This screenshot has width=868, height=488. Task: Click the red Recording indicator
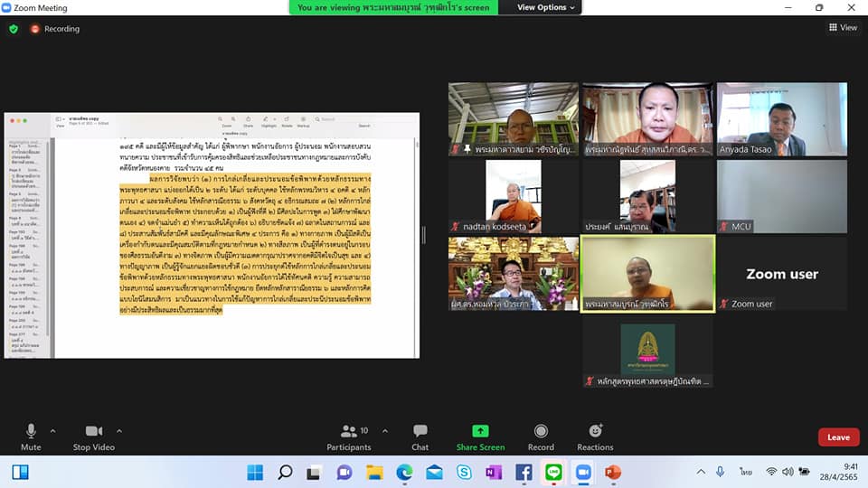click(x=55, y=29)
